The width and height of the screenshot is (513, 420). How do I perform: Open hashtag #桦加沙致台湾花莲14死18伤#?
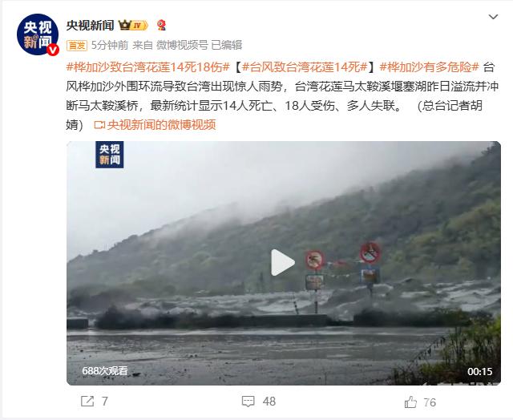click(x=147, y=67)
